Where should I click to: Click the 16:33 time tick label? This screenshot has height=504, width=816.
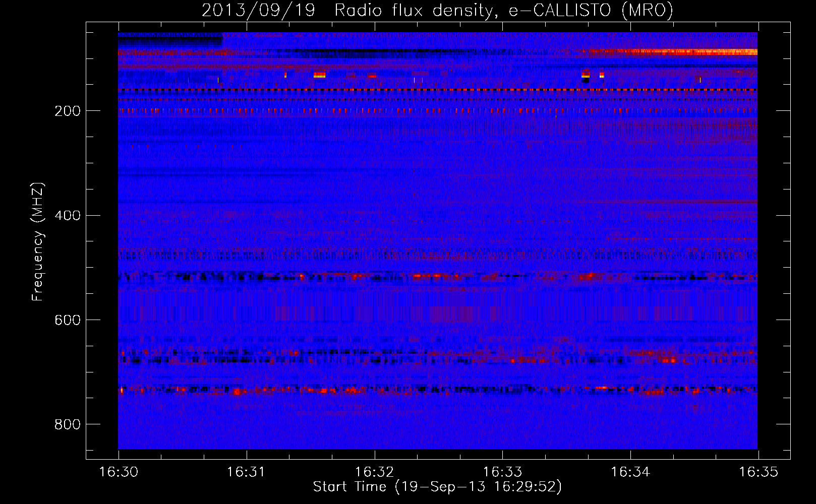[502, 472]
